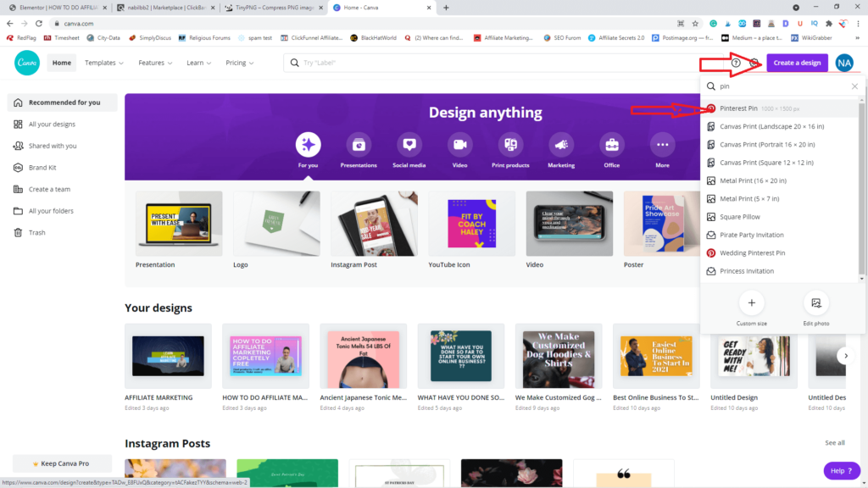Open the More categories icon
This screenshot has height=488, width=868.
point(663,145)
